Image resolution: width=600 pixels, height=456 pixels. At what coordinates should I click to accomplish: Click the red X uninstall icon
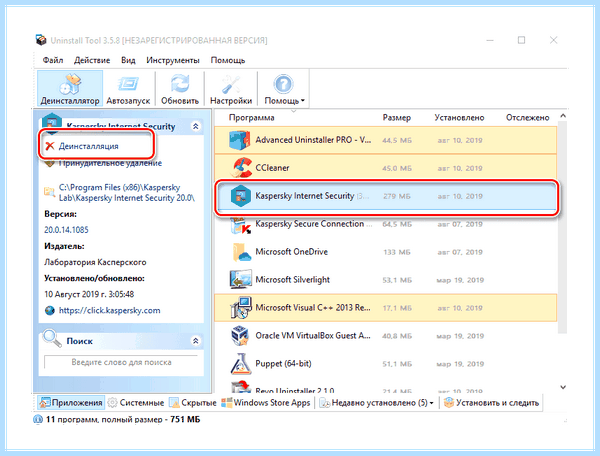tap(50, 146)
